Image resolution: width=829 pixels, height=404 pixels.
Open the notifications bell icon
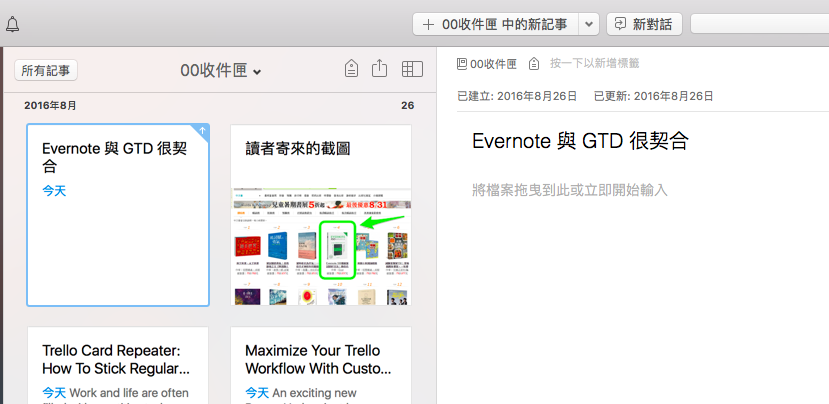[12, 24]
